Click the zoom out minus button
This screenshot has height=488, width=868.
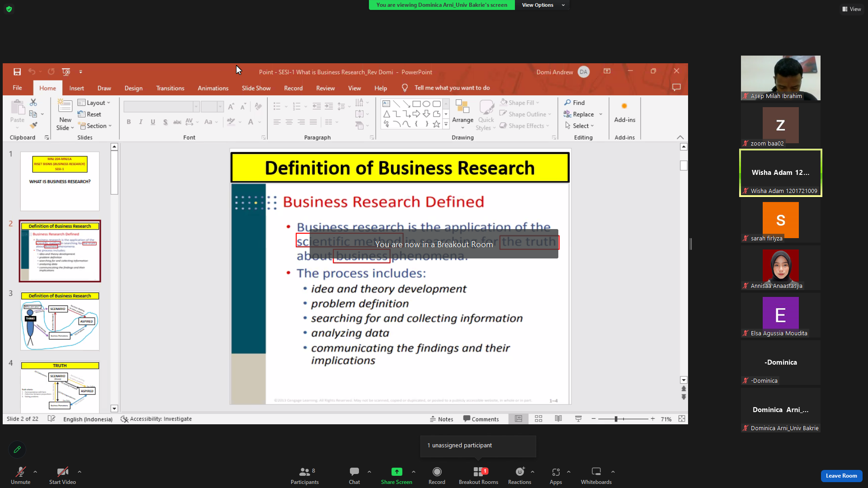tap(594, 419)
